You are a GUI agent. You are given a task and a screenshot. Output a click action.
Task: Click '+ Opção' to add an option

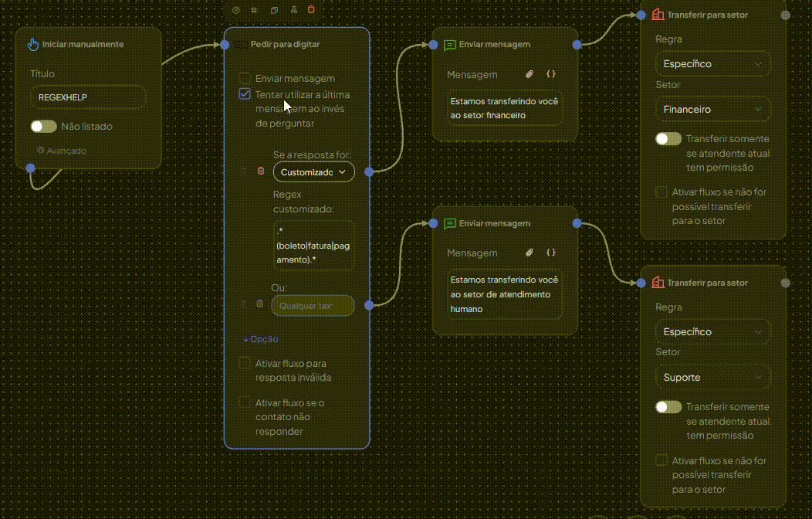click(260, 339)
